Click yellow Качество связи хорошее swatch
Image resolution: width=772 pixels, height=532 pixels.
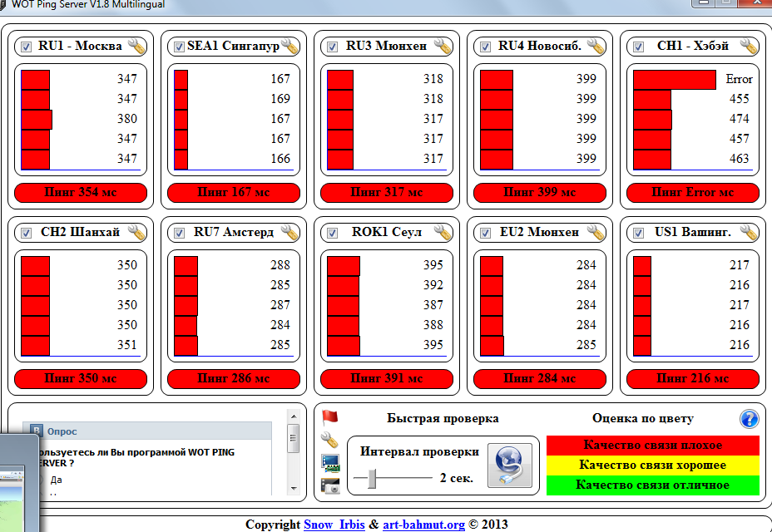(x=653, y=465)
